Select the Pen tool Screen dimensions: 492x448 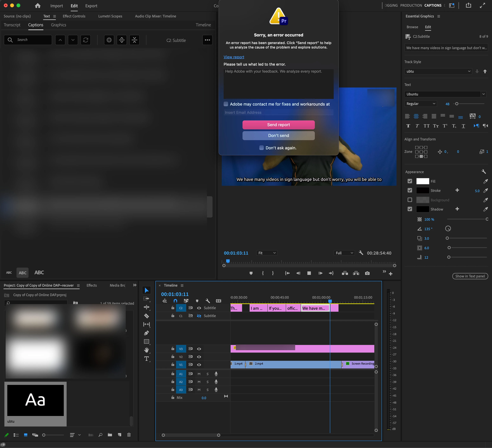pos(146,333)
